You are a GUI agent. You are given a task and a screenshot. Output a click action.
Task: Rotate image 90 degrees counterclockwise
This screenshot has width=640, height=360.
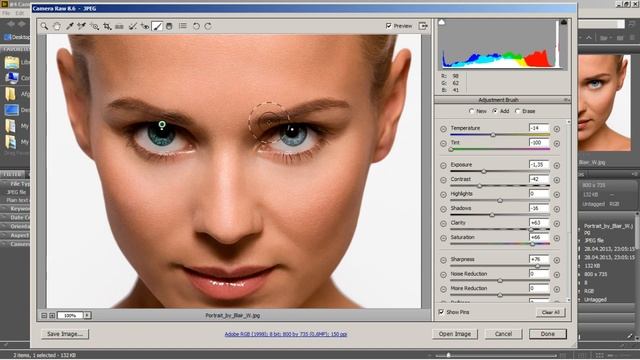[196, 26]
